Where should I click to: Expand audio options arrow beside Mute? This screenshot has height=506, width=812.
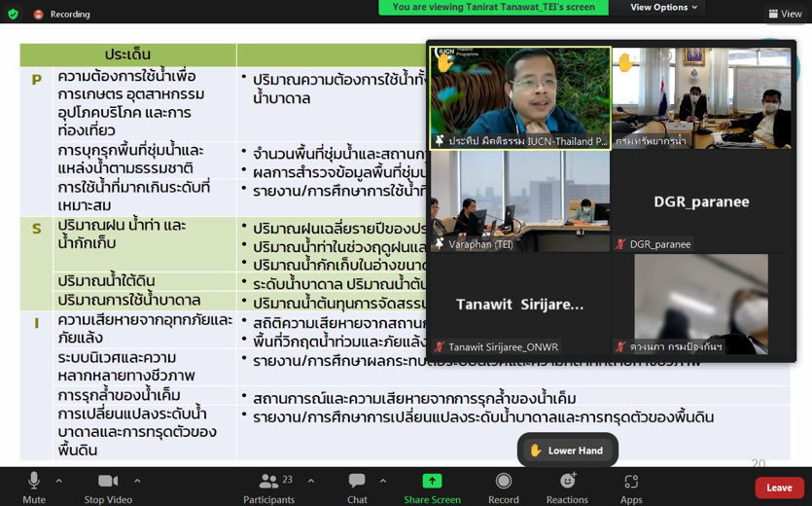[59, 481]
